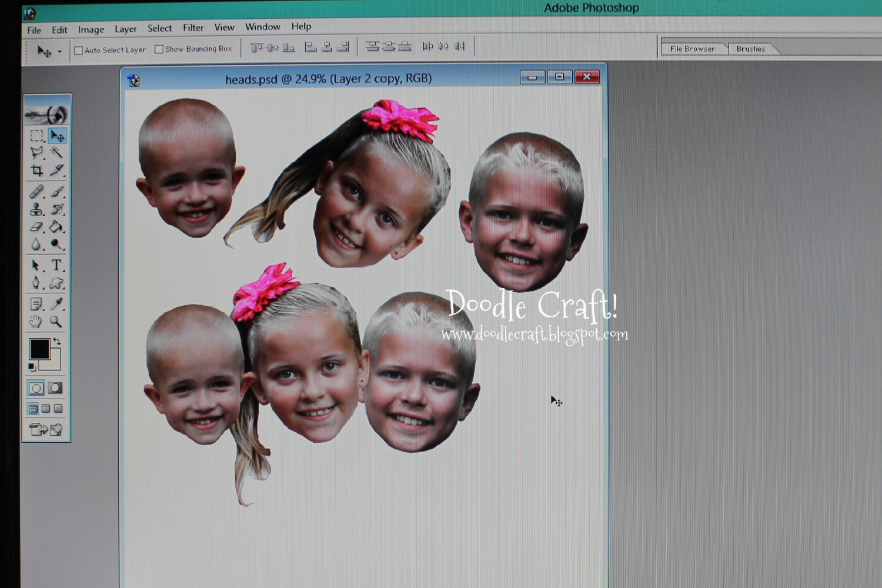The height and width of the screenshot is (588, 882).
Task: Select the Hand tool
Action: point(36,322)
